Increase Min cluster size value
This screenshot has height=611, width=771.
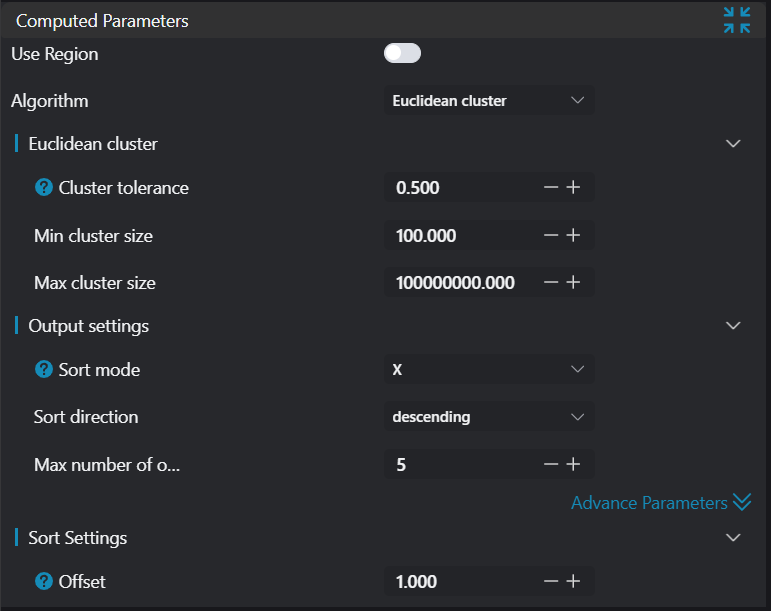pos(573,235)
